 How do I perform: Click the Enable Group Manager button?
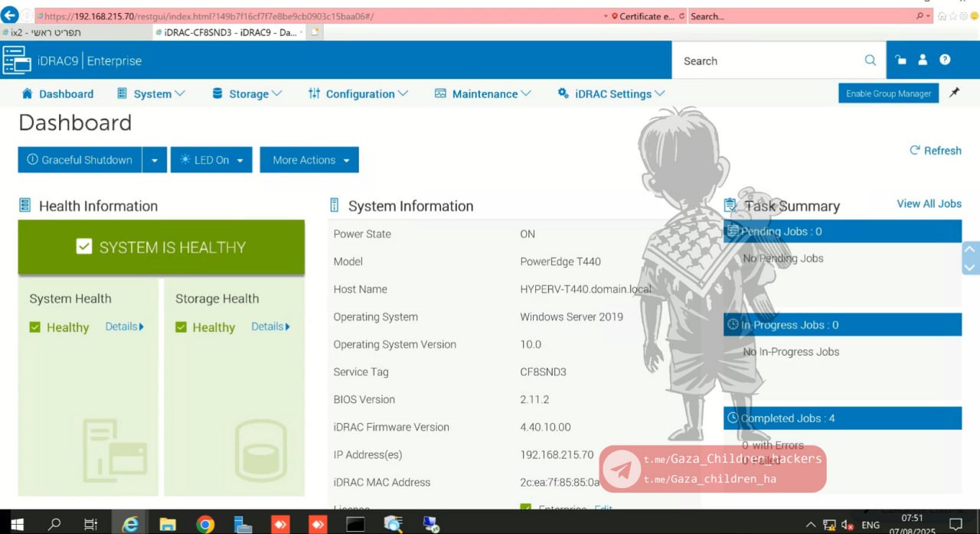(888, 93)
